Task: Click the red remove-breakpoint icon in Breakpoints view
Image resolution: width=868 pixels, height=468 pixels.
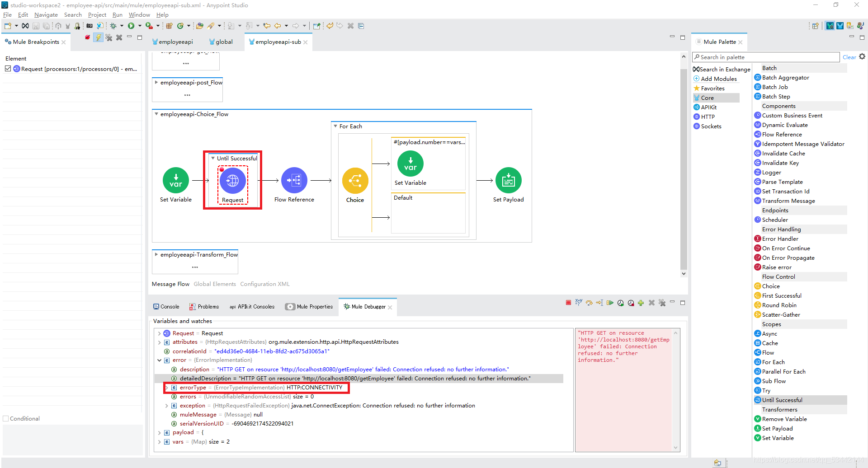Action: click(x=87, y=37)
